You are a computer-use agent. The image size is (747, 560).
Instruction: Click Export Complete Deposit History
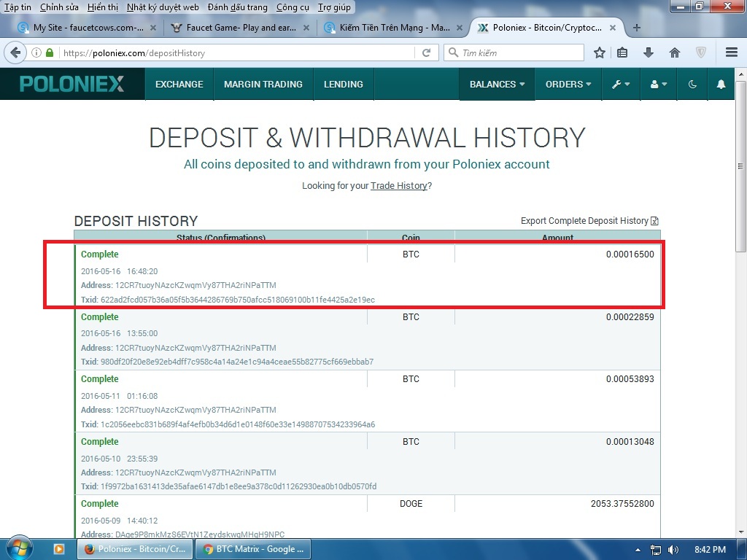click(x=589, y=221)
